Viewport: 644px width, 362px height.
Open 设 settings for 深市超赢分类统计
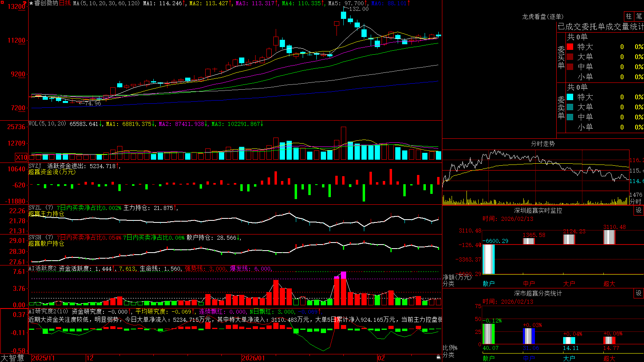tap(639, 293)
